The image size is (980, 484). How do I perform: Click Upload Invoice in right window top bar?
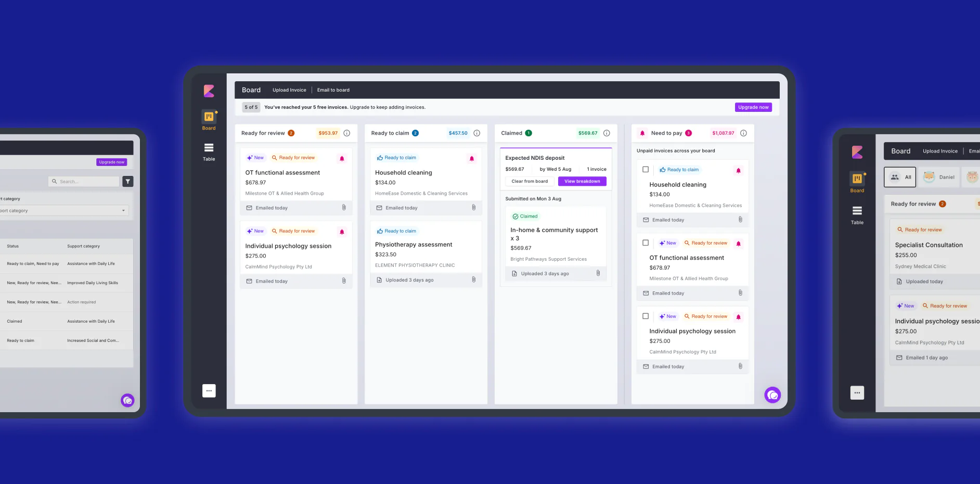point(940,151)
